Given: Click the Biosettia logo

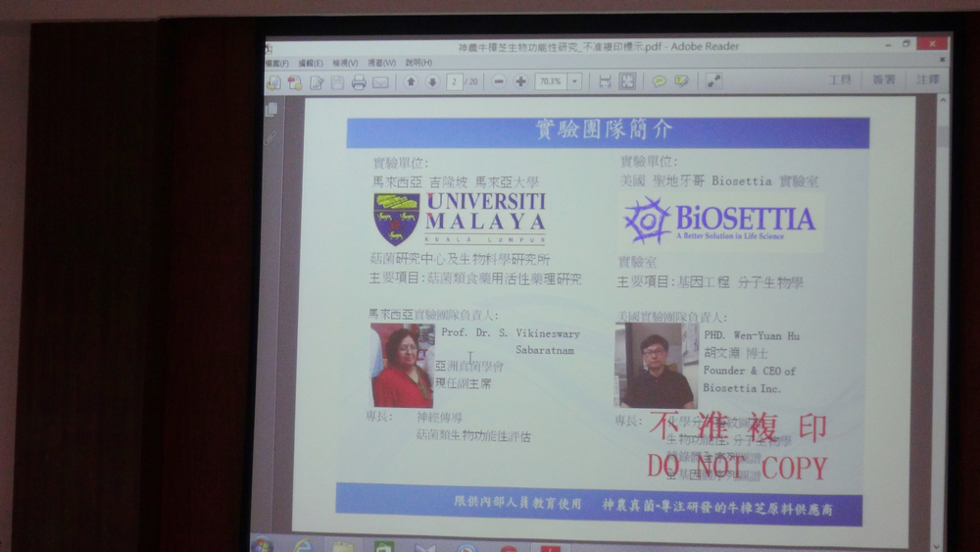Looking at the screenshot, I should tap(720, 222).
